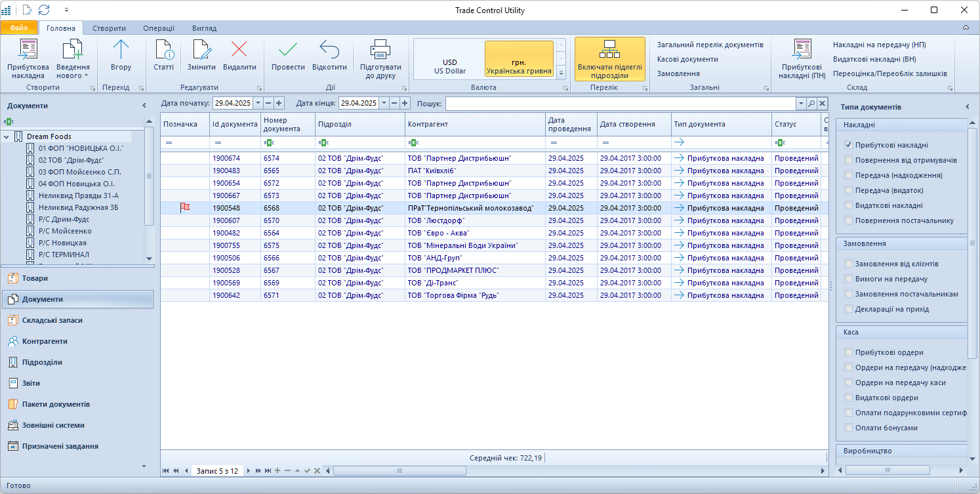Viewport: 980px width, 494px height.
Task: Collapse the Документи left panel
Action: point(144,106)
